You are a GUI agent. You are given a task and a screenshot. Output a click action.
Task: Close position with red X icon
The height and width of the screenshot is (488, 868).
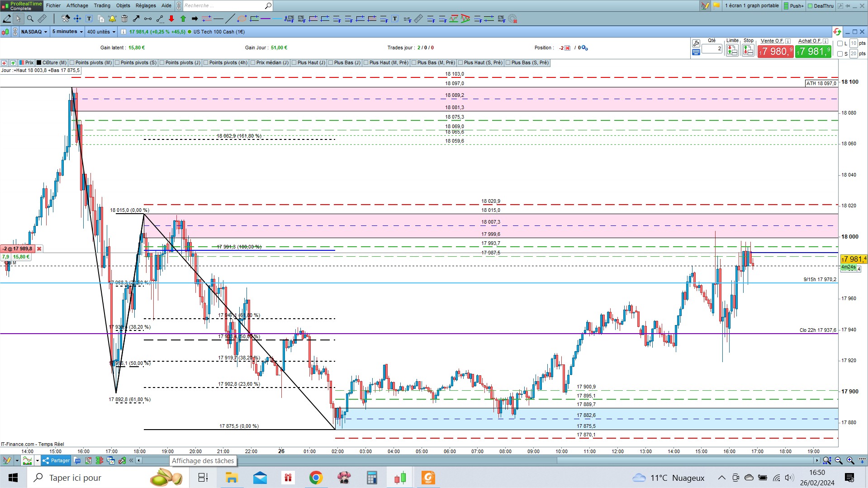click(x=568, y=48)
